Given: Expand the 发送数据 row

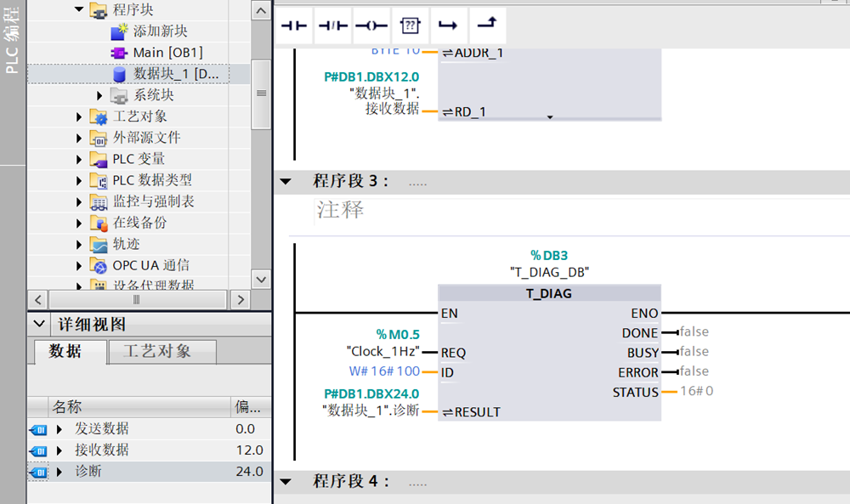Looking at the screenshot, I should point(59,428).
